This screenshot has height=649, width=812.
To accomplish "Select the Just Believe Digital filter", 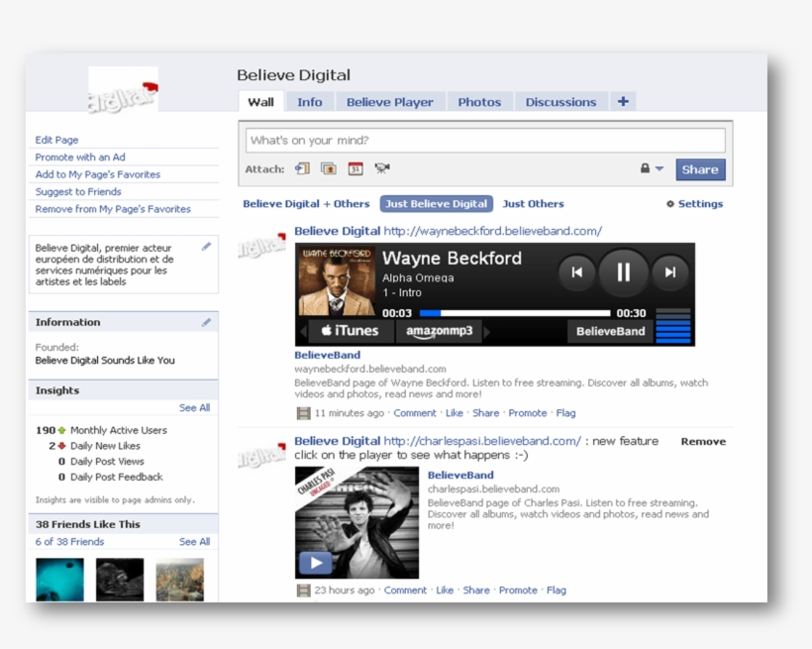I will (436, 204).
